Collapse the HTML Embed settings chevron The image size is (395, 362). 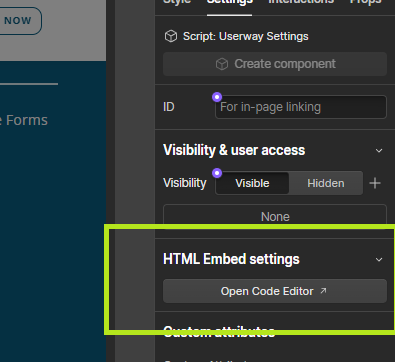(379, 259)
